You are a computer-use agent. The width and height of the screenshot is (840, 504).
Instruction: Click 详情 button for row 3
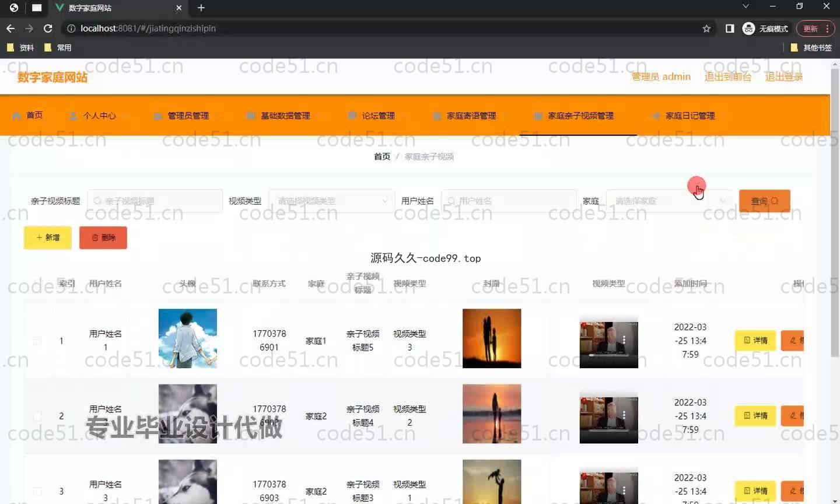(x=755, y=491)
